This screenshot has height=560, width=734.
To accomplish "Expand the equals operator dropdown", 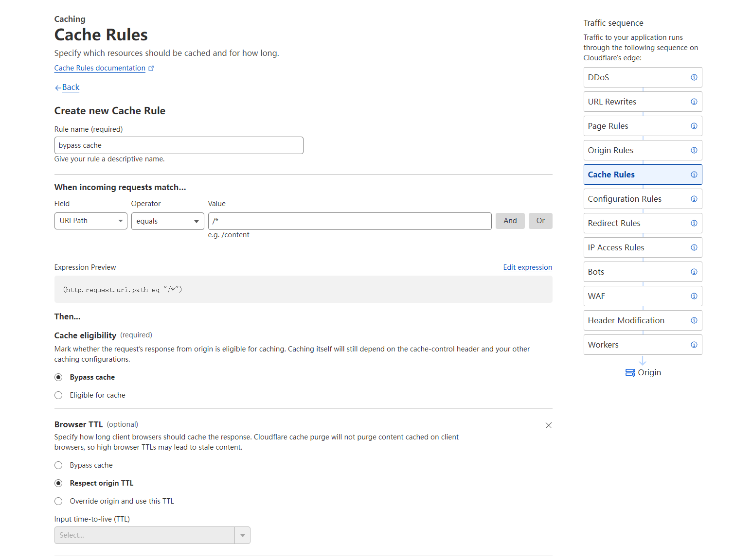I will (167, 221).
